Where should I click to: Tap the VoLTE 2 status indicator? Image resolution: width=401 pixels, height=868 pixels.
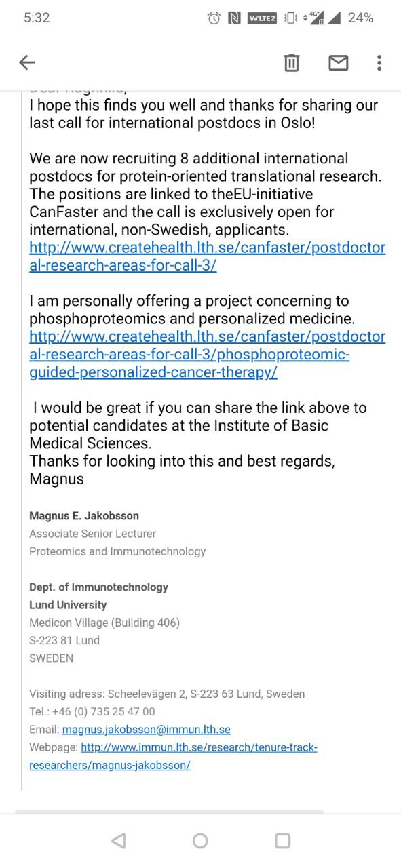pyautogui.click(x=262, y=18)
